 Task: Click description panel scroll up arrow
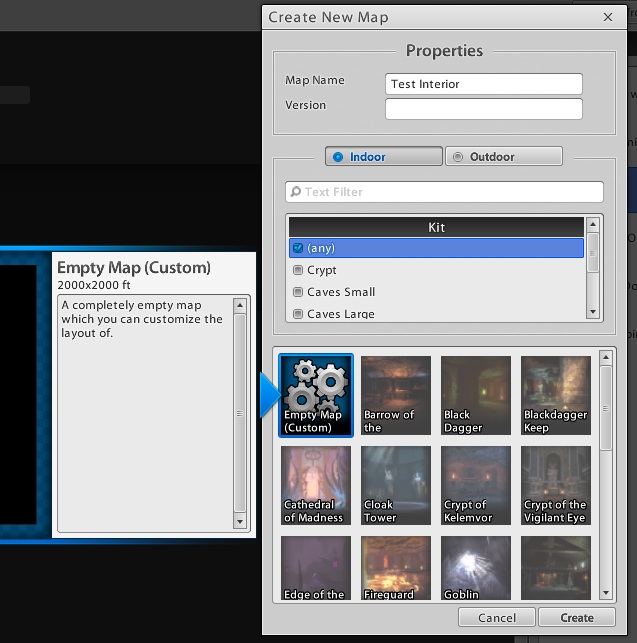click(240, 306)
